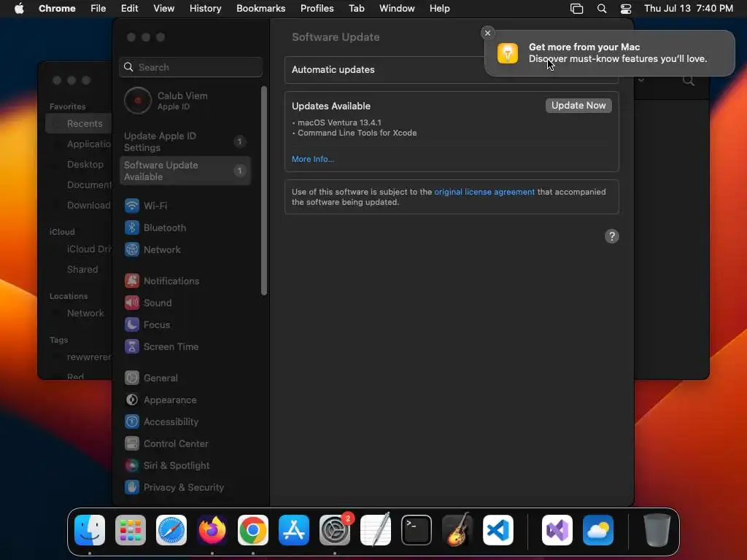This screenshot has width=747, height=560.
Task: Click the More Info... link
Action: point(313,159)
